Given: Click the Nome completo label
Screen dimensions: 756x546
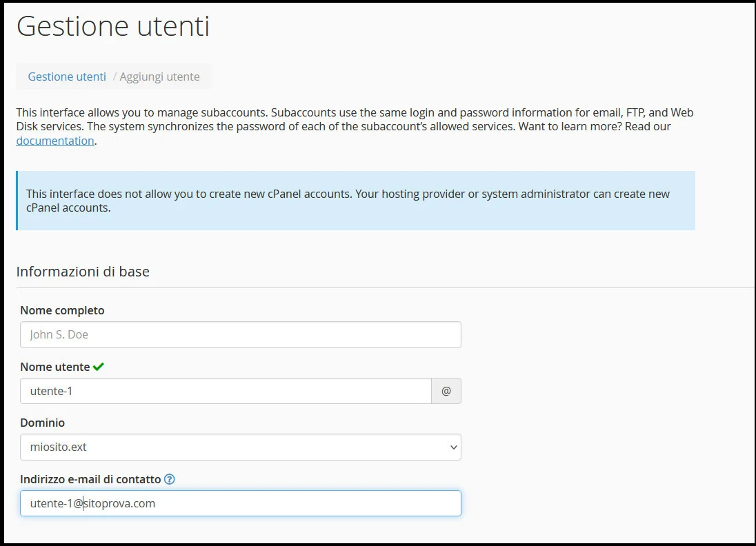Looking at the screenshot, I should [x=62, y=310].
